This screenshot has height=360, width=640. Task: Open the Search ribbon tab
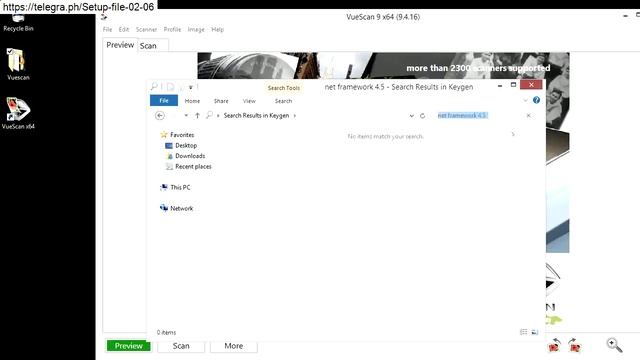tap(283, 101)
